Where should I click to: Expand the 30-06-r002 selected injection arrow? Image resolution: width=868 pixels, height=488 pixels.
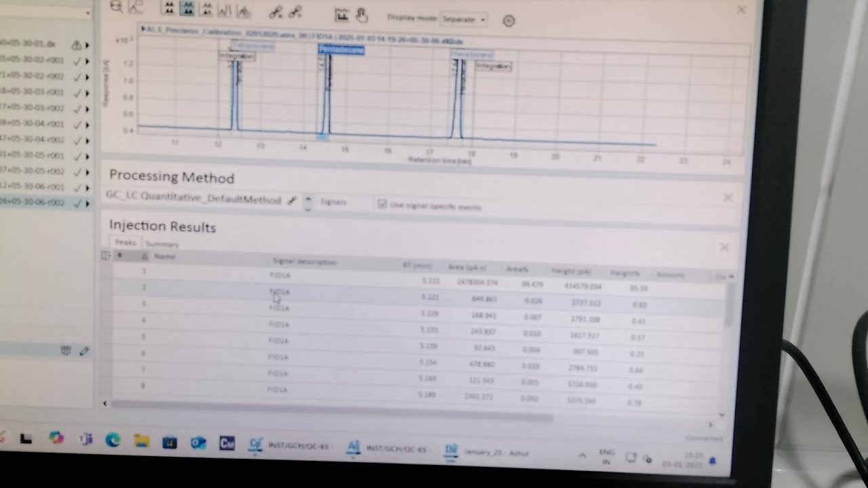pos(87,203)
